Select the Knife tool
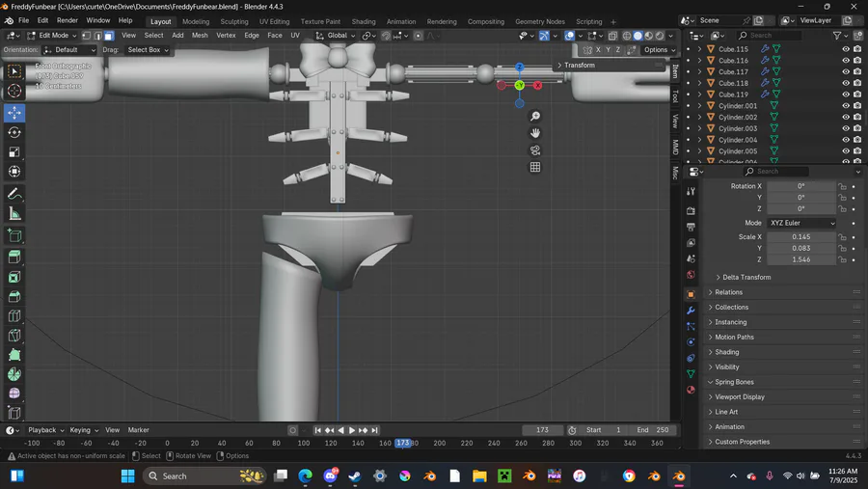 (14, 335)
